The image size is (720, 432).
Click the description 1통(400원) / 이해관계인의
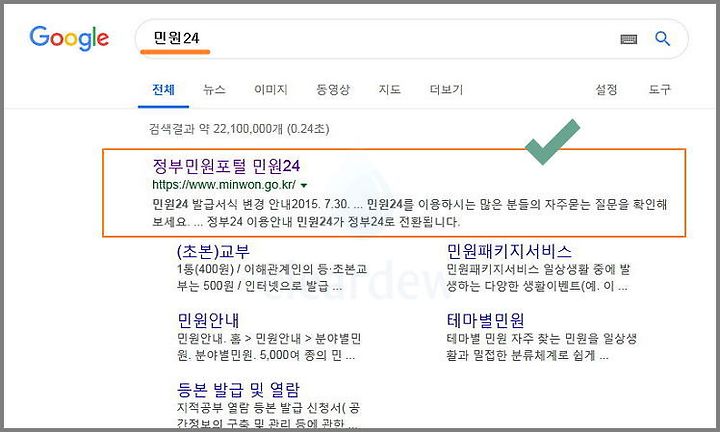tap(272, 278)
